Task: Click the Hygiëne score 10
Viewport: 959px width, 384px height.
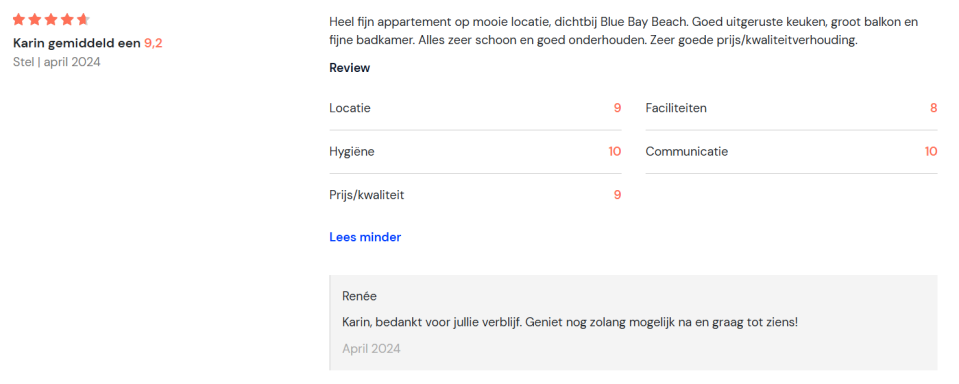Action: tap(615, 152)
